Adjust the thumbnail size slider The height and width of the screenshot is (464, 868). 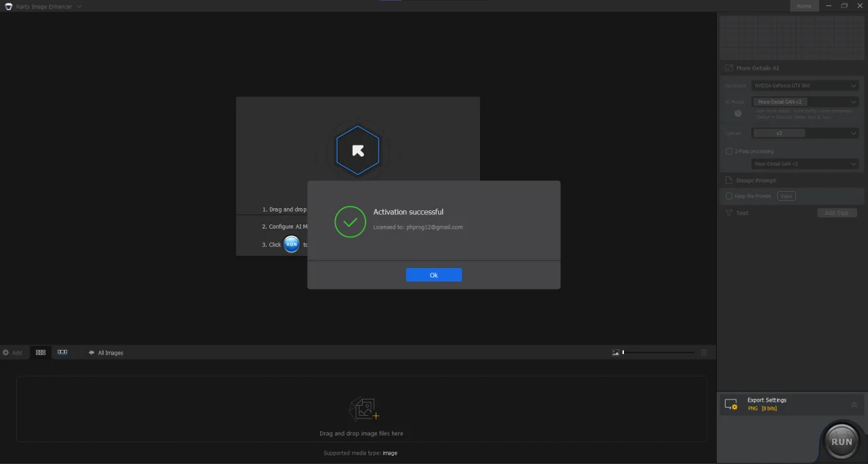click(658, 353)
